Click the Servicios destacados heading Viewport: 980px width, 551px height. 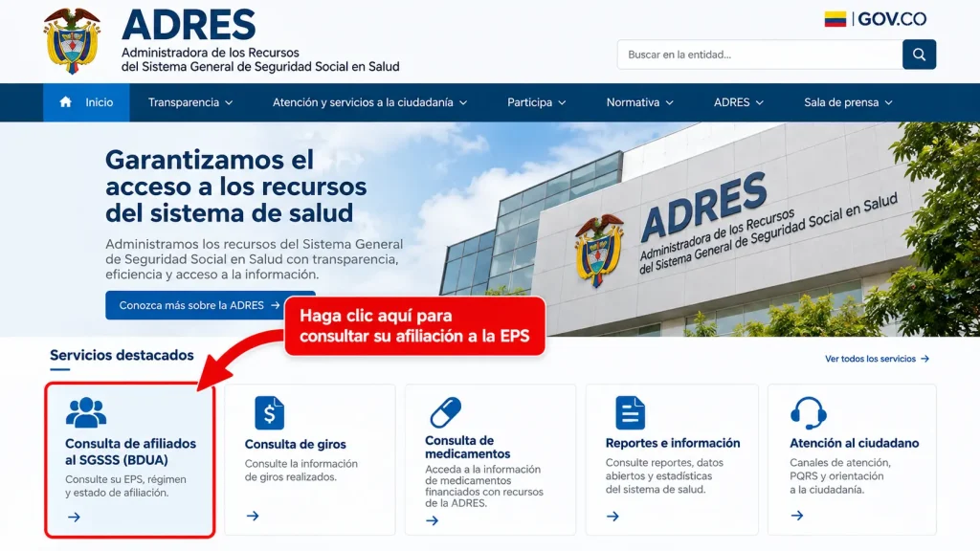point(122,355)
